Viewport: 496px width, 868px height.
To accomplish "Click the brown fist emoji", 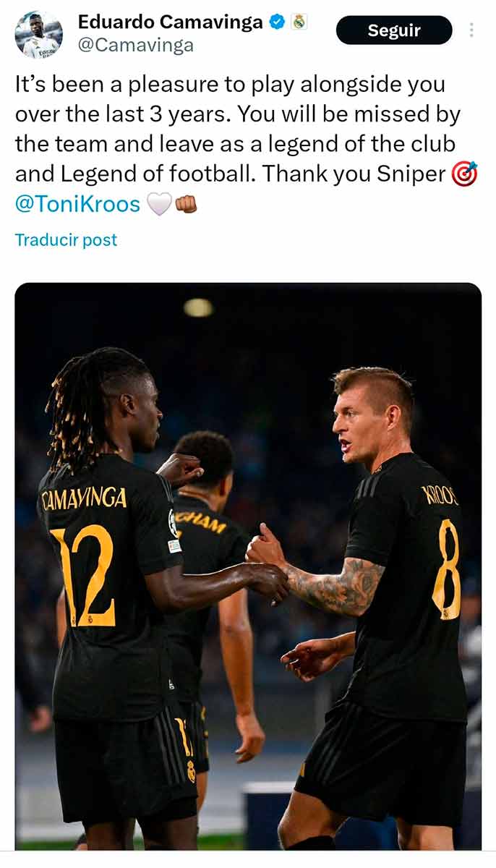I will click(186, 205).
